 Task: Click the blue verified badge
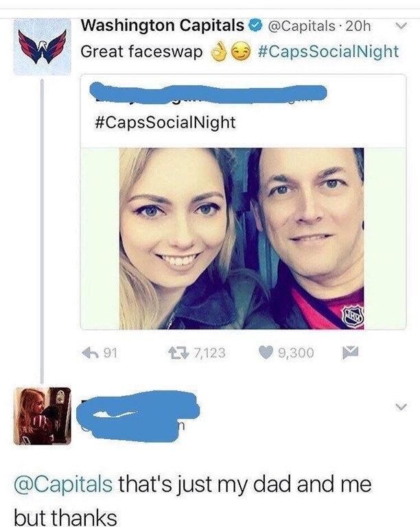(255, 27)
